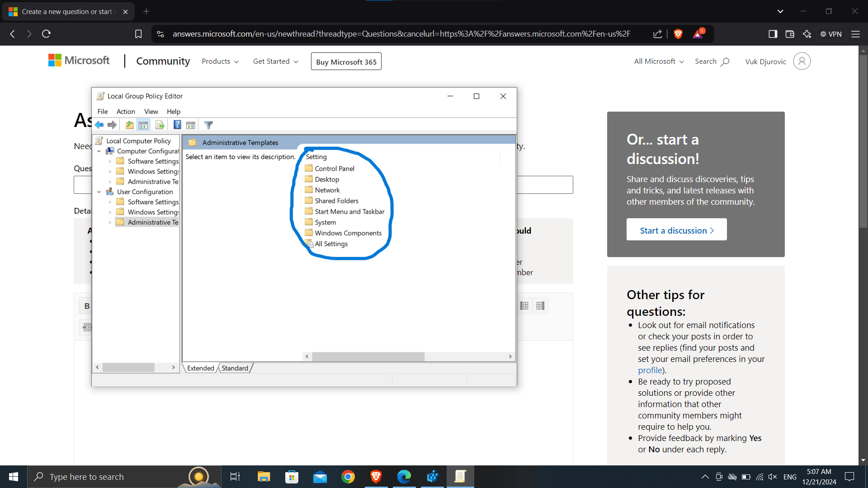Open the user account avatar icon

pyautogui.click(x=802, y=61)
